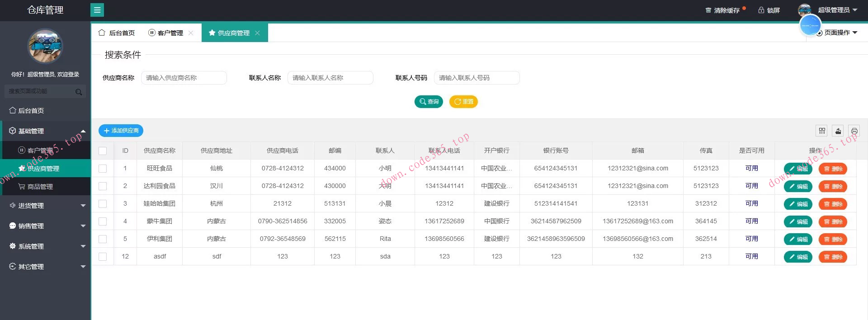Click the 仓库管理 title logo

(45, 10)
